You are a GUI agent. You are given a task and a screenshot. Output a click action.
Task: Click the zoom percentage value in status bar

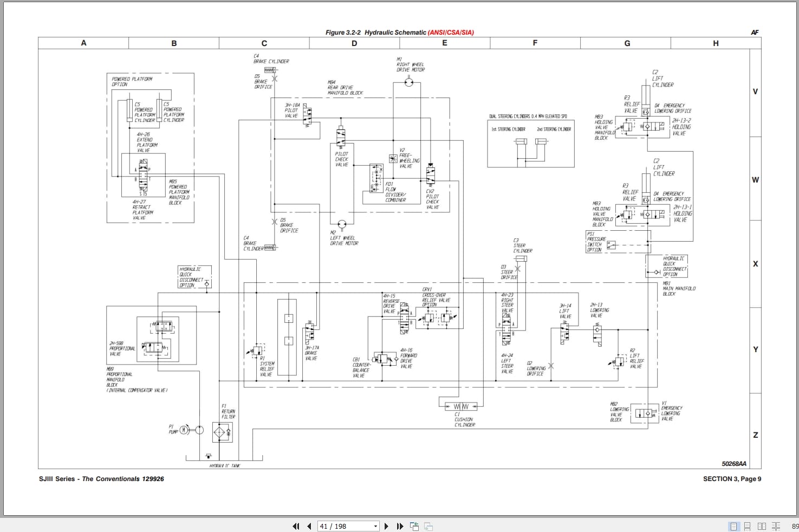click(795, 526)
